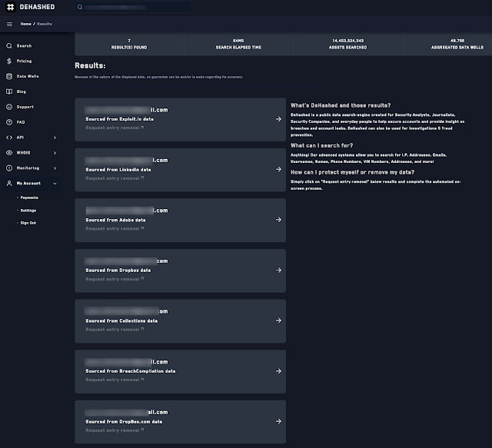This screenshot has height=448, width=492.
Task: Open the Support smiley icon
Action: (x=9, y=107)
